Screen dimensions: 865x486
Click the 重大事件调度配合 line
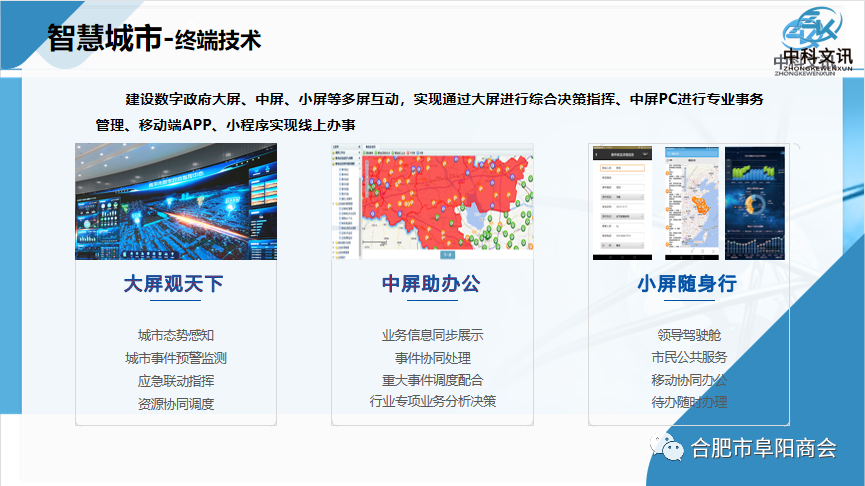tap(432, 380)
